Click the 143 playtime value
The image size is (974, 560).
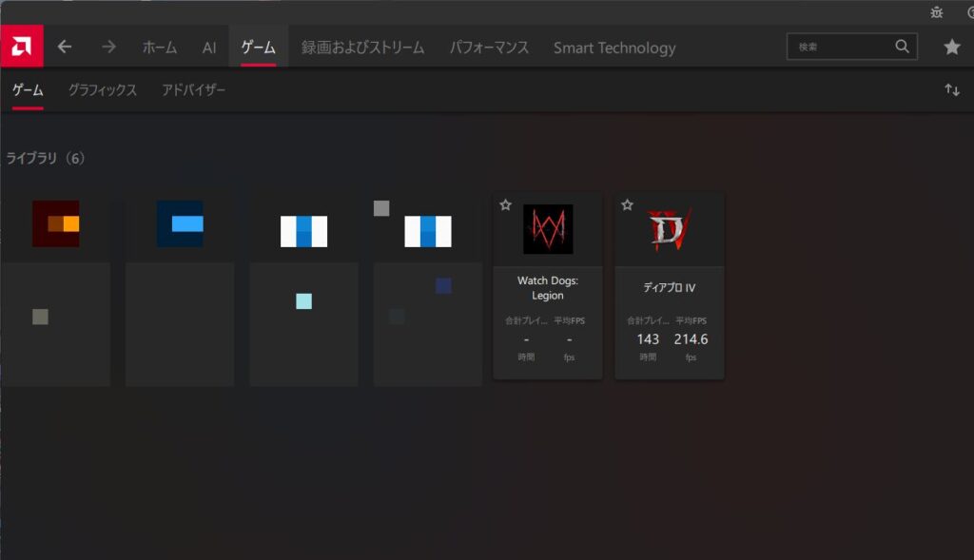(x=648, y=339)
